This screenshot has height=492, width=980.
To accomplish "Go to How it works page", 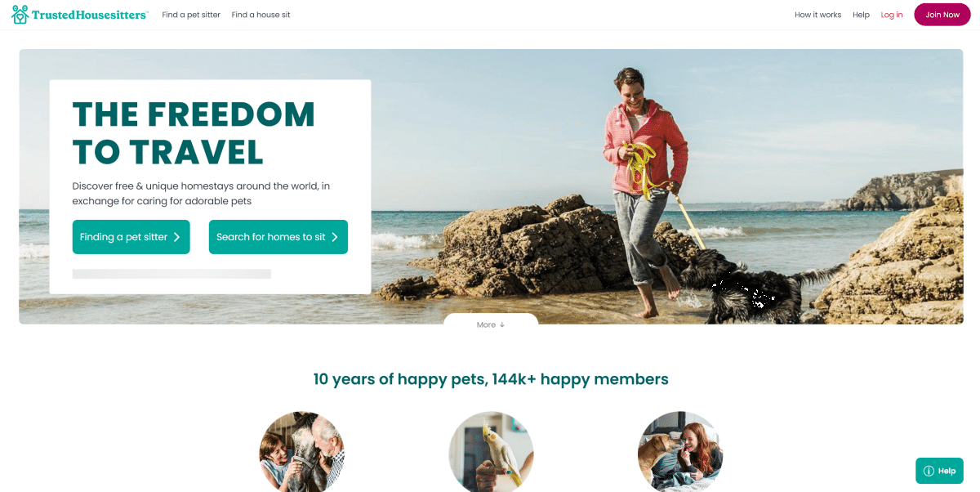I will tap(817, 15).
